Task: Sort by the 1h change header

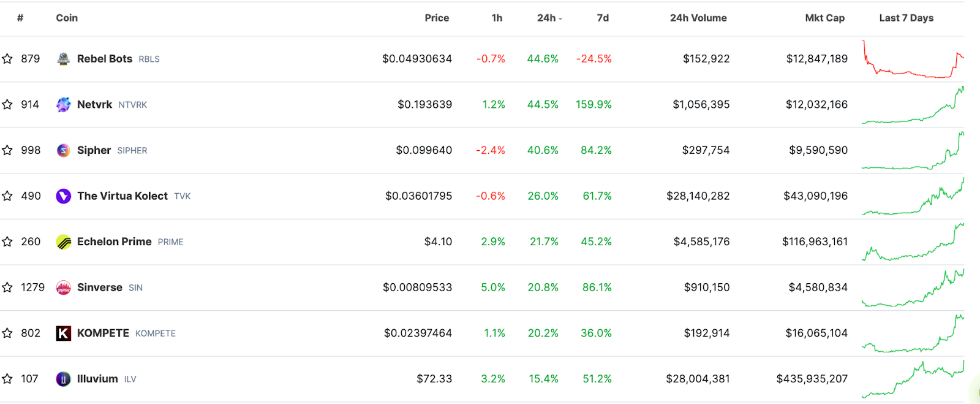Action: (497, 18)
